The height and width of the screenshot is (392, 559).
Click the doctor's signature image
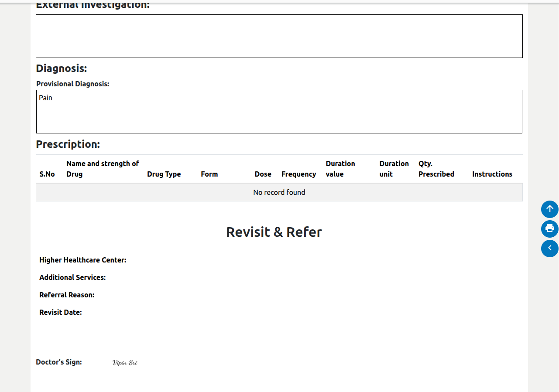[125, 363]
